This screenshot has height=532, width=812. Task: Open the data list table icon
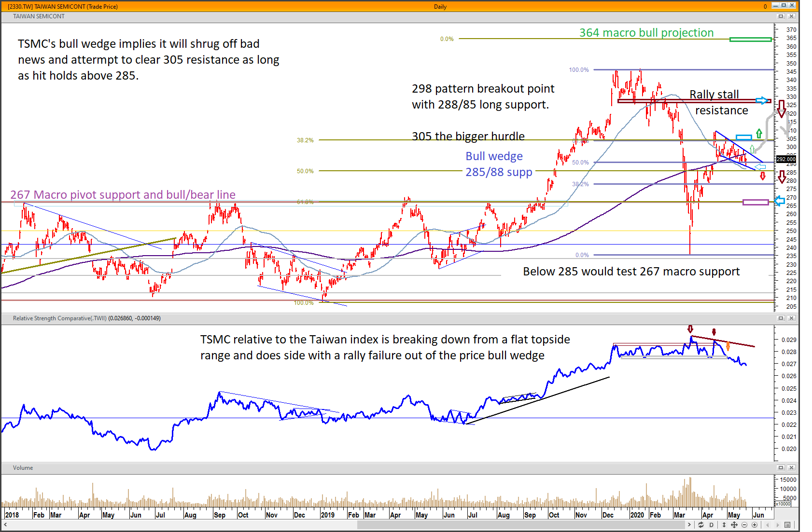coord(787,525)
